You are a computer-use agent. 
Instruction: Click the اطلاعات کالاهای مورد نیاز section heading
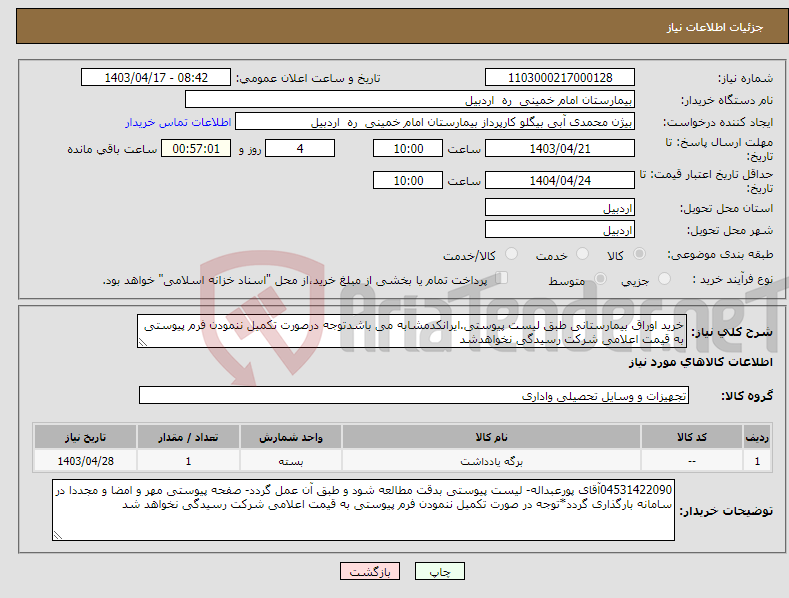[700, 362]
